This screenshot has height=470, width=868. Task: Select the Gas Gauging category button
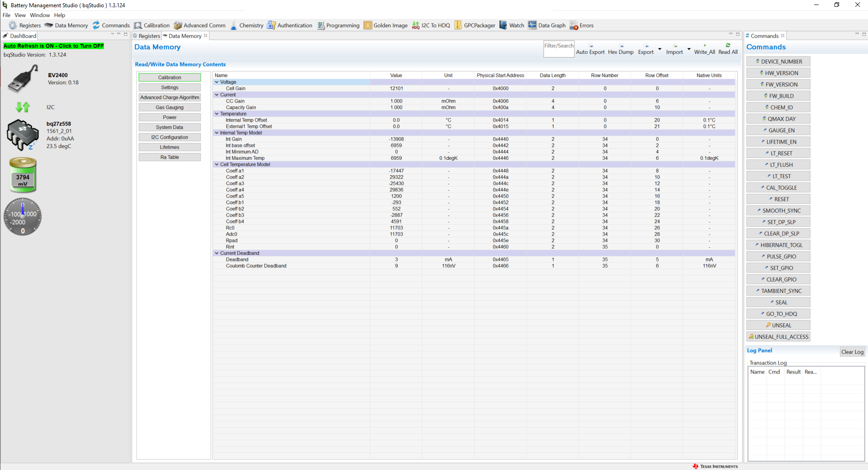click(x=170, y=107)
